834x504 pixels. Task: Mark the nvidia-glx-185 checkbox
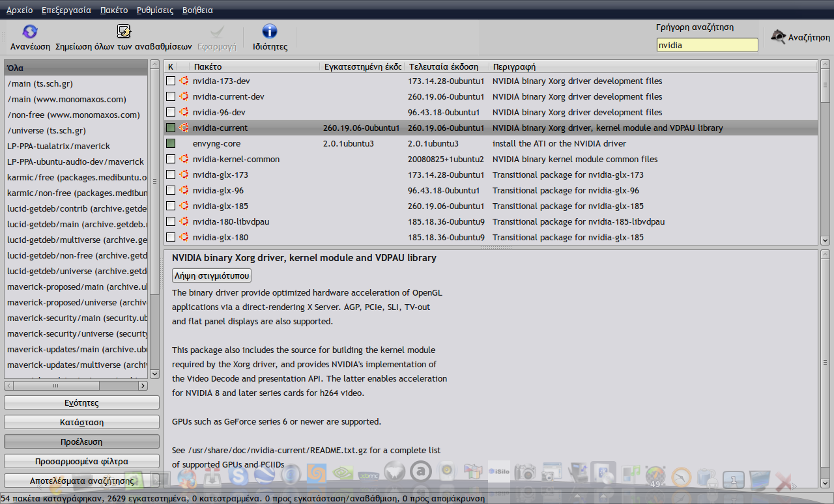[171, 206]
